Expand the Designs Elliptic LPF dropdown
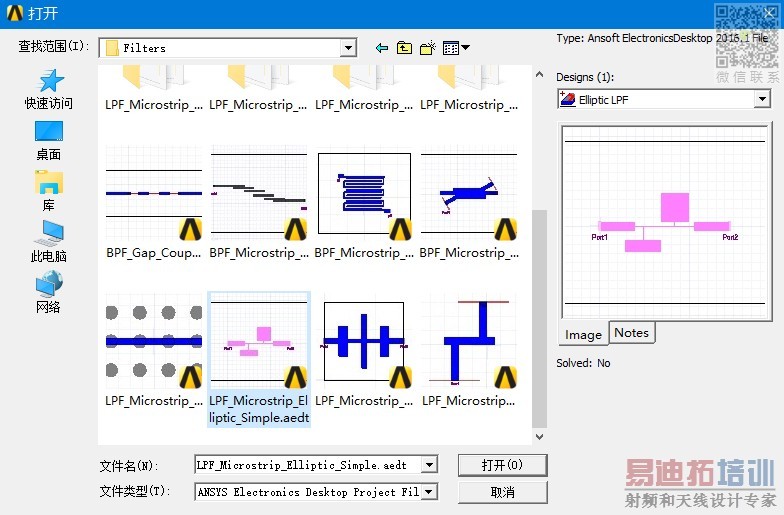The image size is (784, 515). 762,99
